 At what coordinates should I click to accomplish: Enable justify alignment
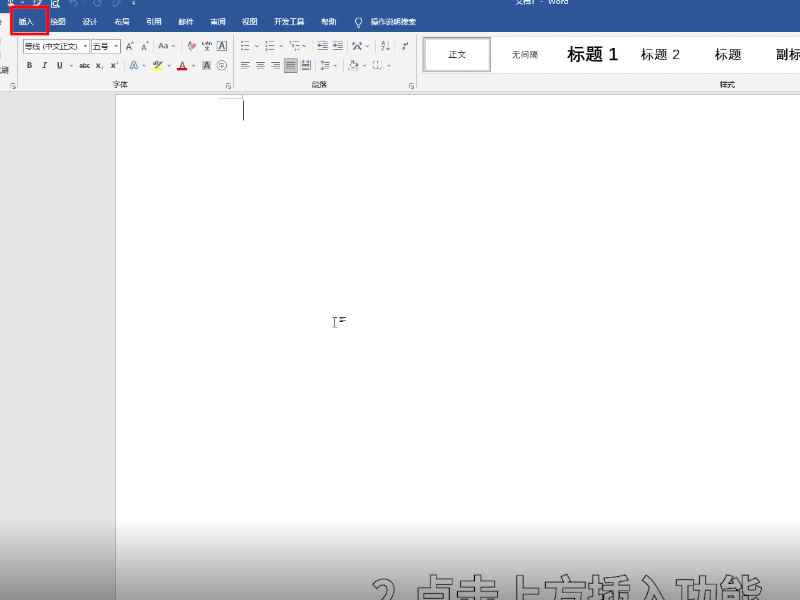(x=290, y=65)
